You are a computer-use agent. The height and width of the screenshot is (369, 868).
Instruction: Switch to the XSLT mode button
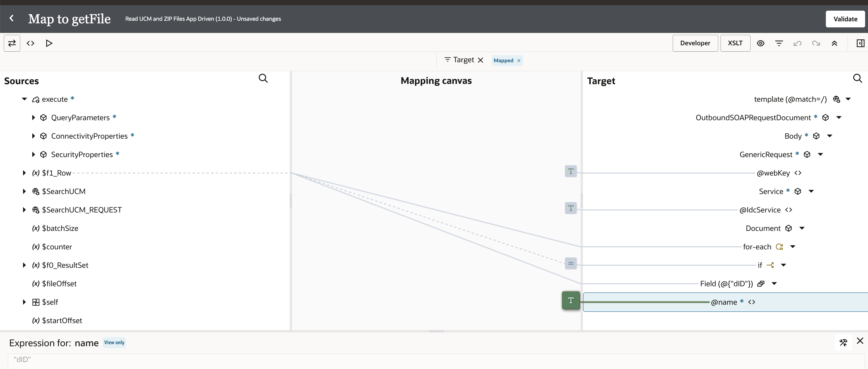(x=735, y=43)
